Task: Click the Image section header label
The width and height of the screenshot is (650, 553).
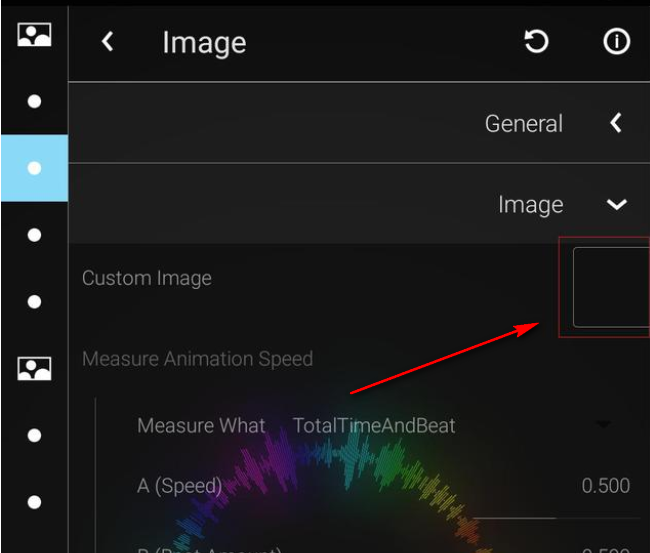Action: tap(530, 205)
